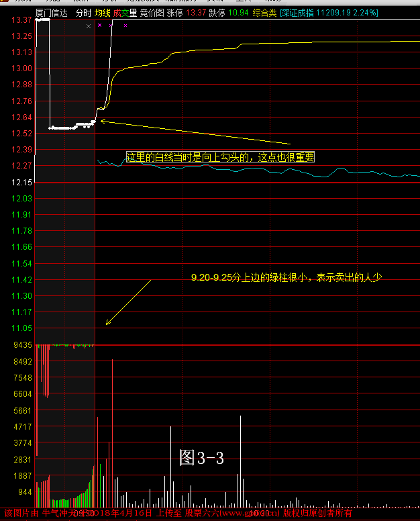Click the leftmost magenta X marker

click(x=99, y=26)
